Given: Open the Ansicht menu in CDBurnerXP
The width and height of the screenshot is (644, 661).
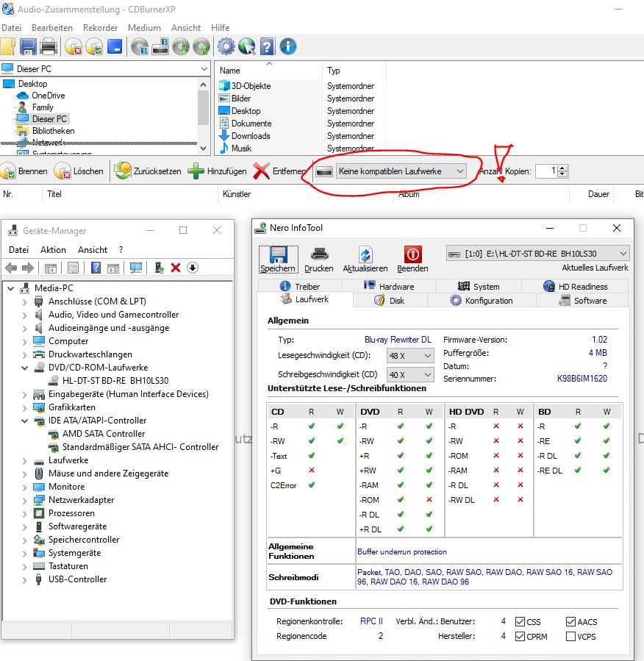Looking at the screenshot, I should click(x=186, y=28).
